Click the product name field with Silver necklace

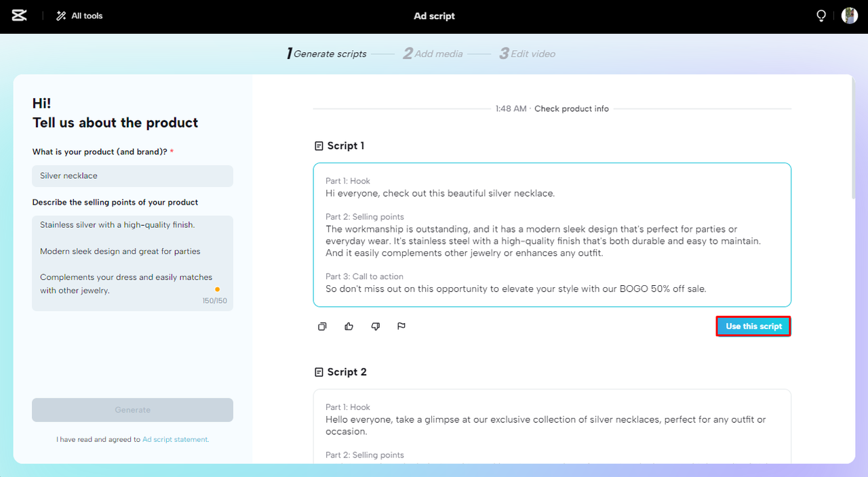pyautogui.click(x=132, y=176)
